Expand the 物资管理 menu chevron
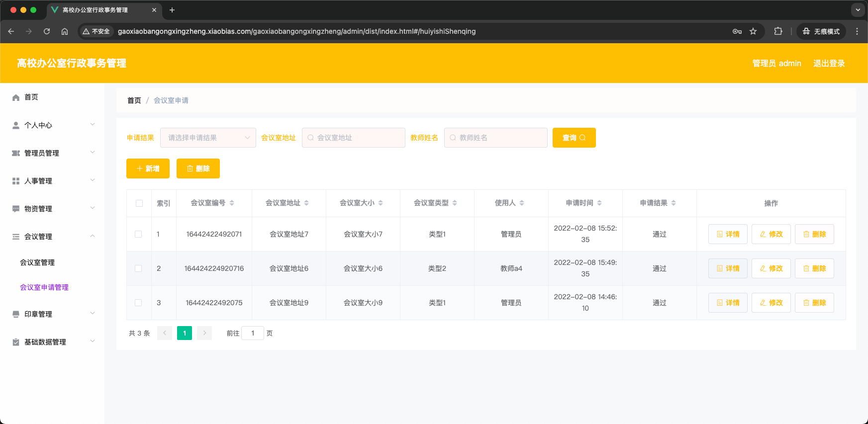The height and width of the screenshot is (424, 868). click(x=93, y=208)
